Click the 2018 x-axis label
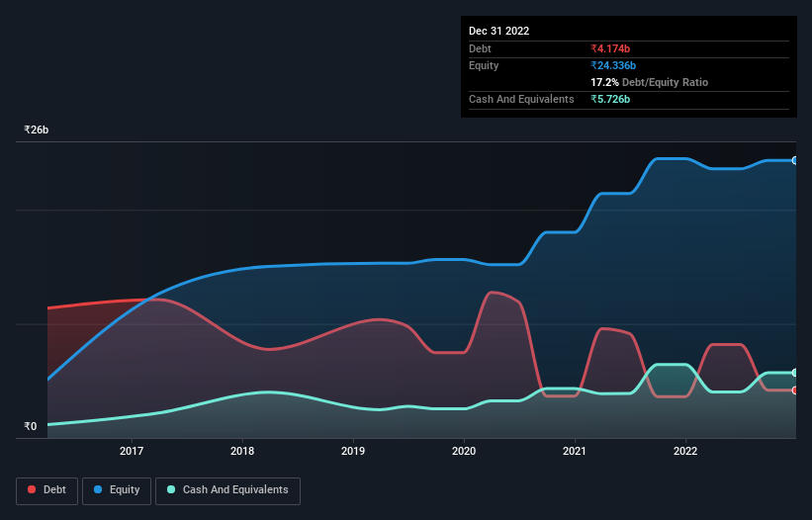 242,451
